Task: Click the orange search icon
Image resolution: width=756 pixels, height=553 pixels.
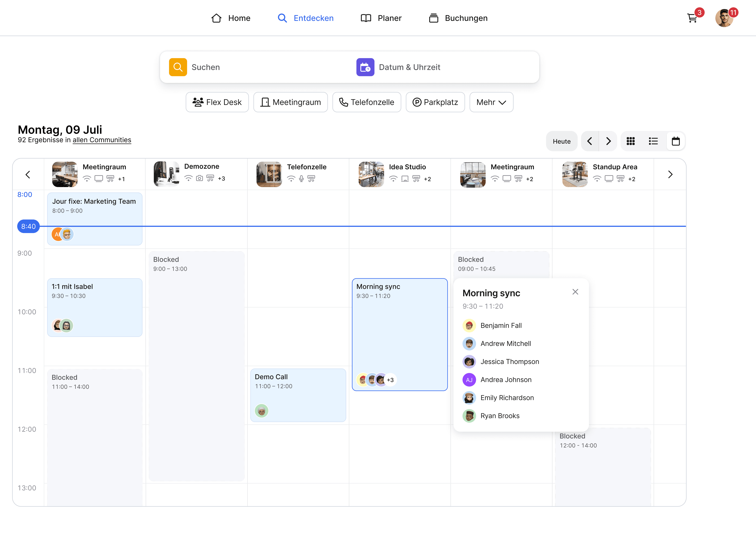Action: (178, 67)
